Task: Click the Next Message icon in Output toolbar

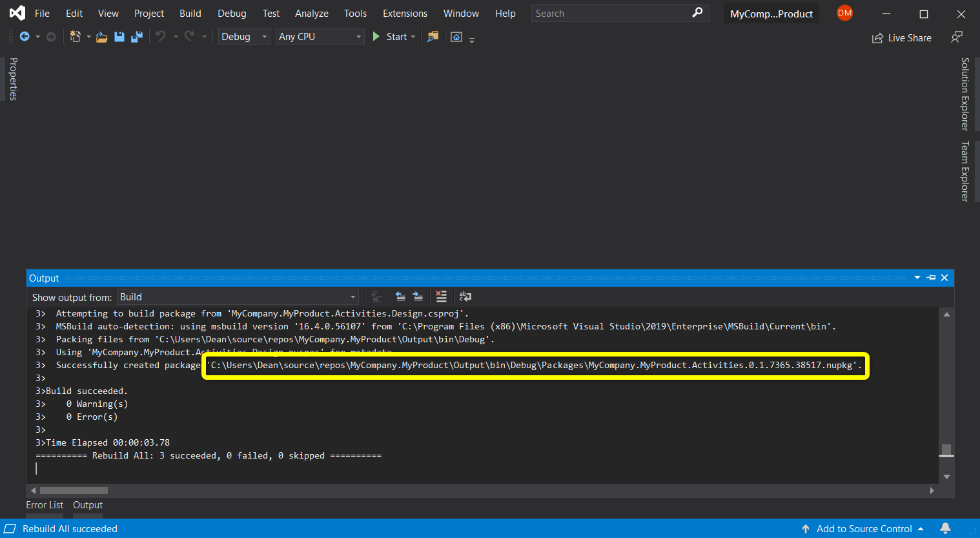Action: pyautogui.click(x=418, y=296)
